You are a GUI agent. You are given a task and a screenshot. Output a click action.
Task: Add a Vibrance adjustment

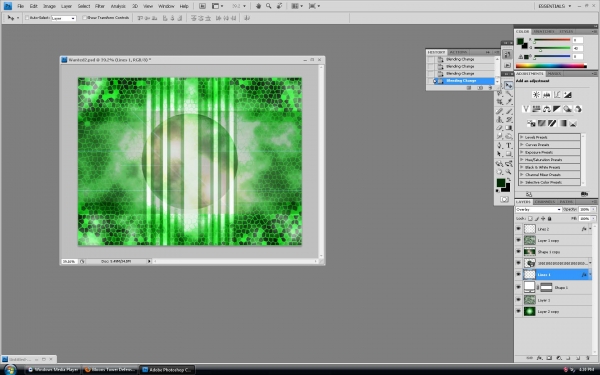(x=526, y=109)
